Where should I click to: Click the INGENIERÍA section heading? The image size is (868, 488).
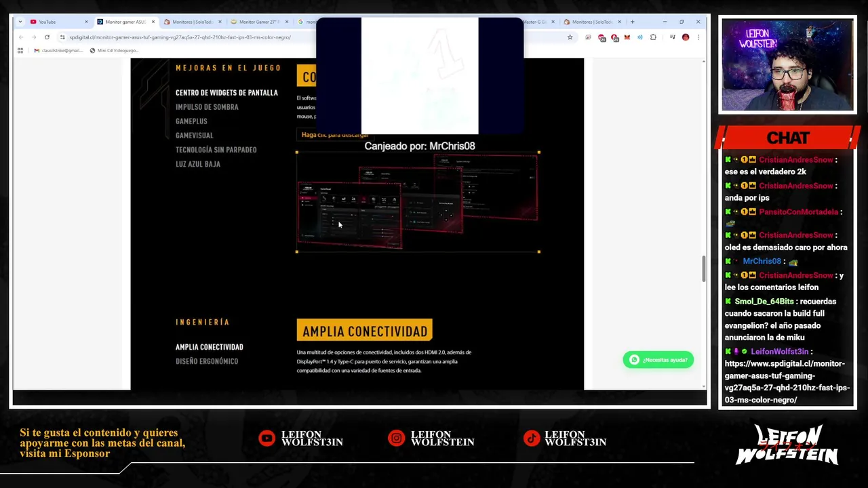pos(202,322)
